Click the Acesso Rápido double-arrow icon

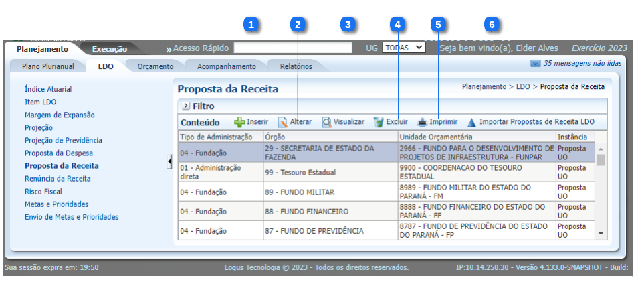(169, 49)
